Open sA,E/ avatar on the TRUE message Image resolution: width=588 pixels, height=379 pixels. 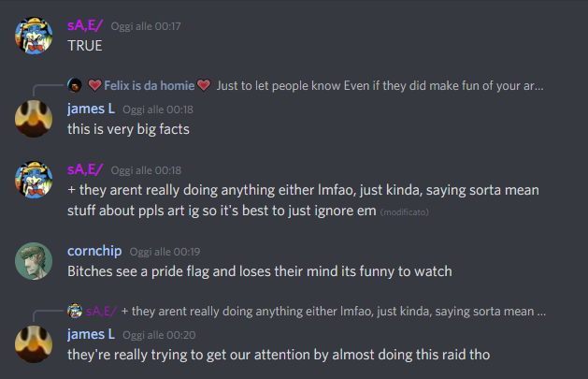click(34, 36)
